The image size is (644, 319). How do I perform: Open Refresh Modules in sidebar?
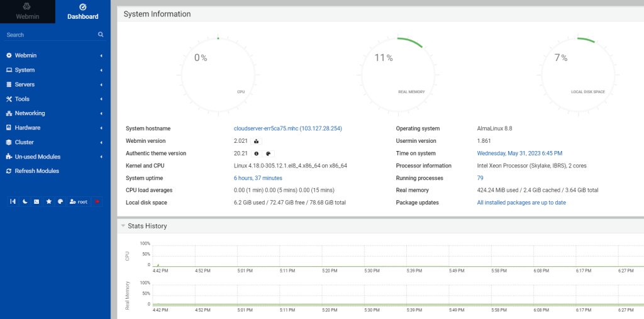click(x=36, y=171)
